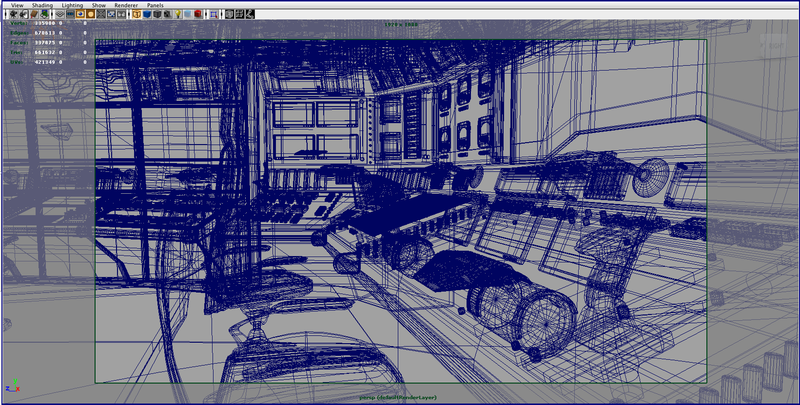Toggle the Gate Mask button
The width and height of the screenshot is (800, 405).
coord(90,15)
